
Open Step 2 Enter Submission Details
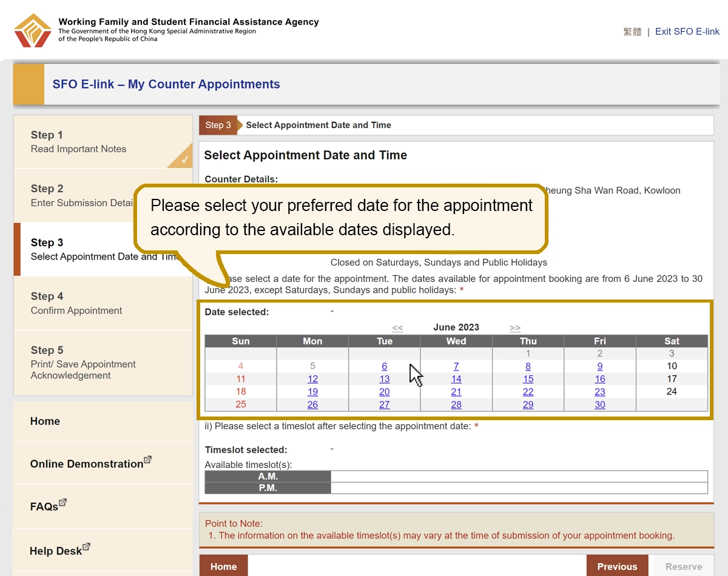(103, 195)
